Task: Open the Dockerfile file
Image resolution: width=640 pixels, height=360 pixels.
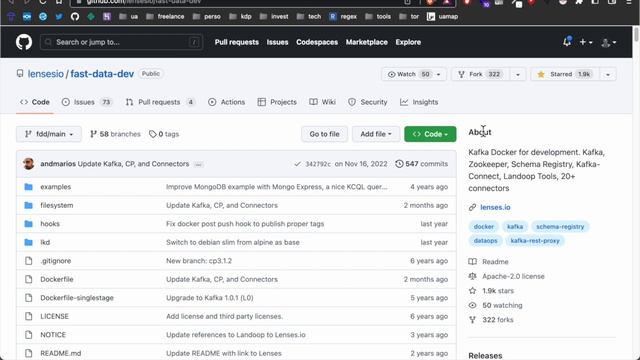Action: tap(57, 279)
